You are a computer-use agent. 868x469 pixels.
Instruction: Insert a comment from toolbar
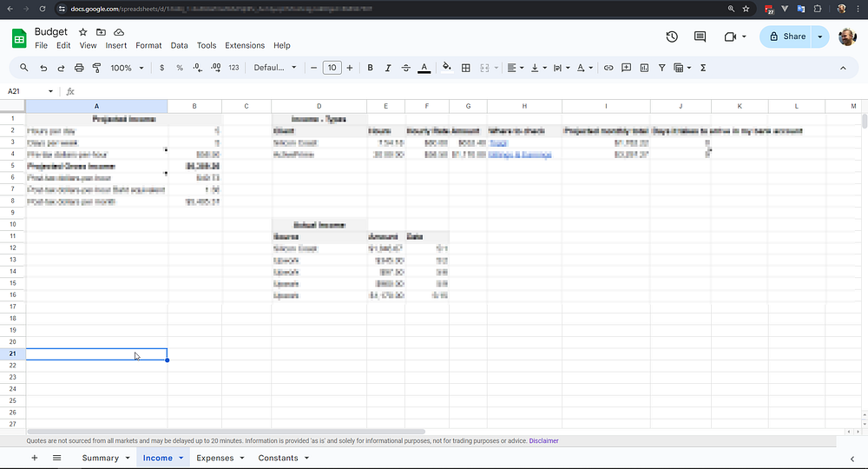click(626, 68)
